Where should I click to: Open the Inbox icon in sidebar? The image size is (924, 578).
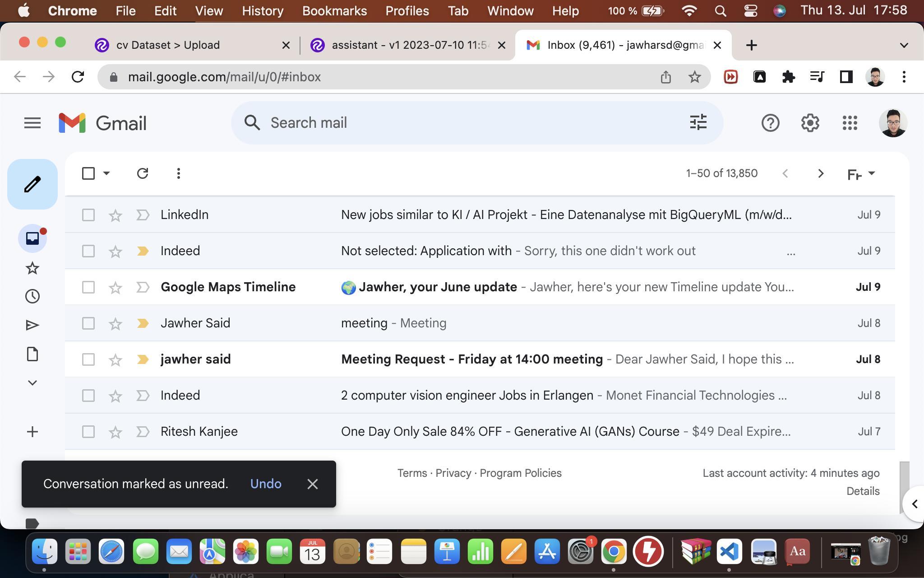pyautogui.click(x=32, y=238)
